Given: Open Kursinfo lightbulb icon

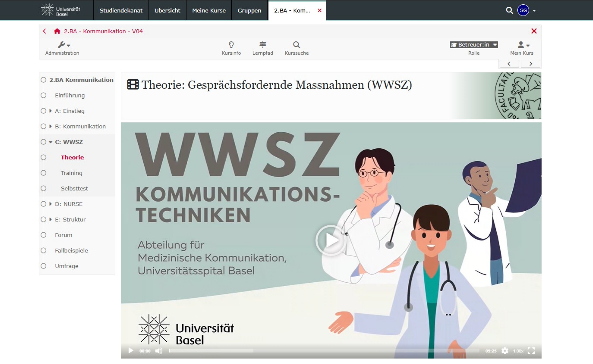Looking at the screenshot, I should (x=231, y=48).
